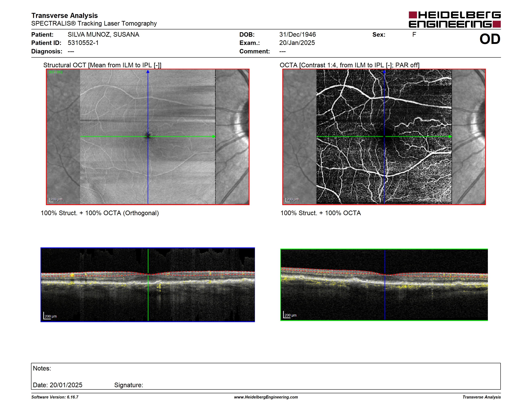Open the blue-bordered orthogonal B-scan

[148, 285]
